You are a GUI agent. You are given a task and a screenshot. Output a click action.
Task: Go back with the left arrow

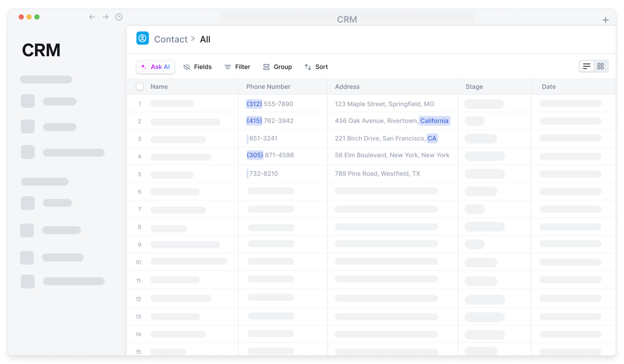click(x=92, y=17)
